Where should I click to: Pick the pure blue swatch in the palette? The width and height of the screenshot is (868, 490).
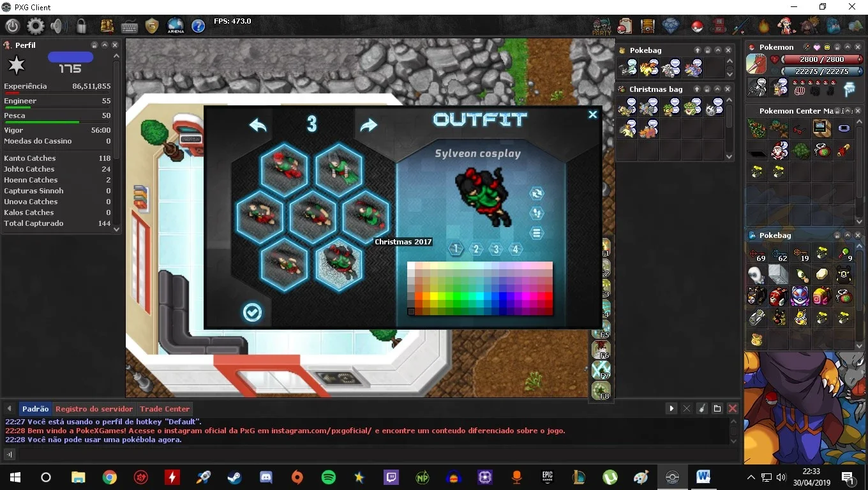click(503, 296)
